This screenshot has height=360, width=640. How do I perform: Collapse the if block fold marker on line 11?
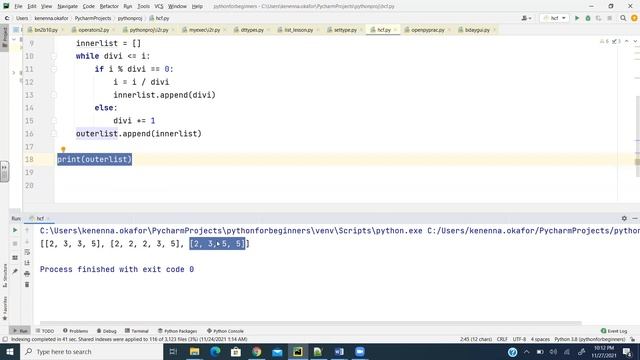pos(54,69)
